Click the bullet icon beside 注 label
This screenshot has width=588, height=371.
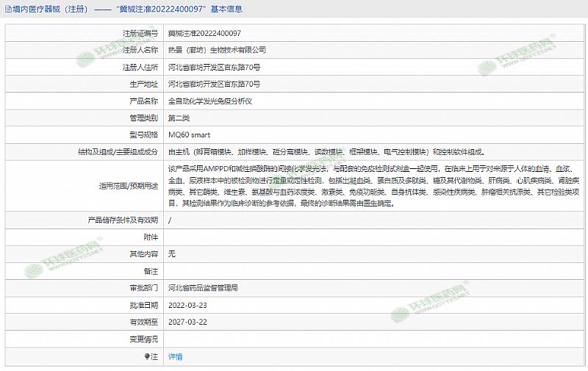pyautogui.click(x=147, y=356)
